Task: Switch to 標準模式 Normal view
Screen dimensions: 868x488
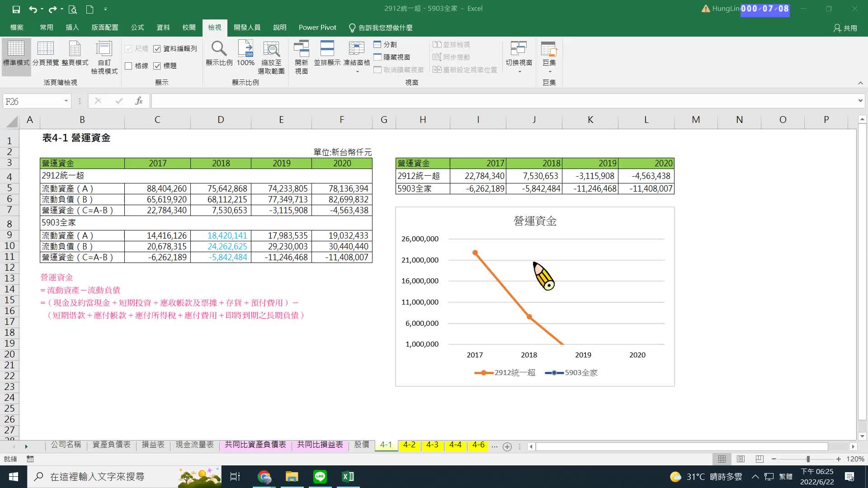Action: point(16,56)
